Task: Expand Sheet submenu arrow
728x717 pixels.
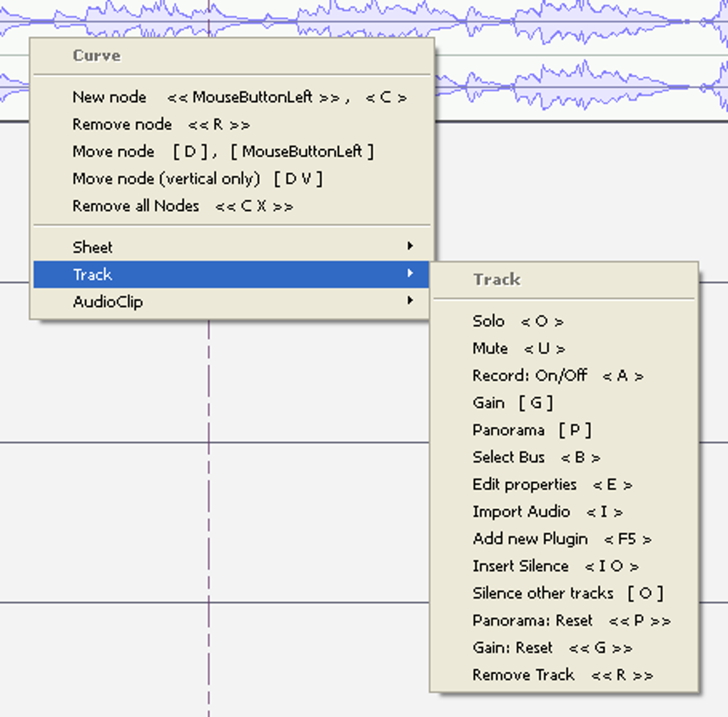Action: pyautogui.click(x=410, y=246)
